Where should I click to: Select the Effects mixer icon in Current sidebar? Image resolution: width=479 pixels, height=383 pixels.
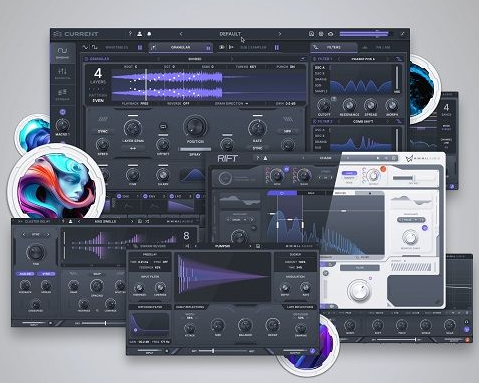tap(62, 71)
